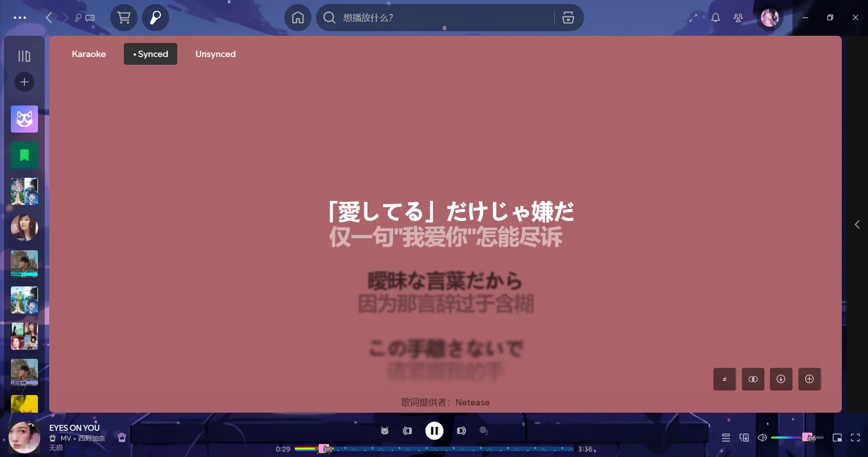
Task: Open the notifications bell
Action: tap(715, 18)
